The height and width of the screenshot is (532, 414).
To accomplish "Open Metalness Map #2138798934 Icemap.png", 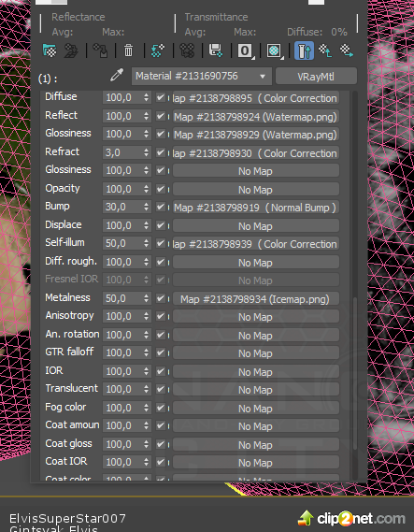I will pyautogui.click(x=256, y=299).
